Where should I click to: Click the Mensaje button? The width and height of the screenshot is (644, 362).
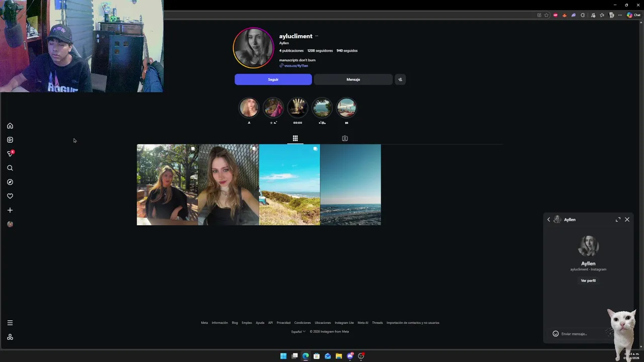tap(353, 79)
